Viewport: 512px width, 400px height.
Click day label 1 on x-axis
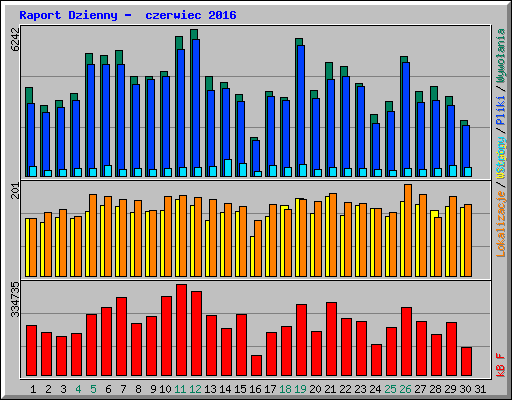[33, 389]
